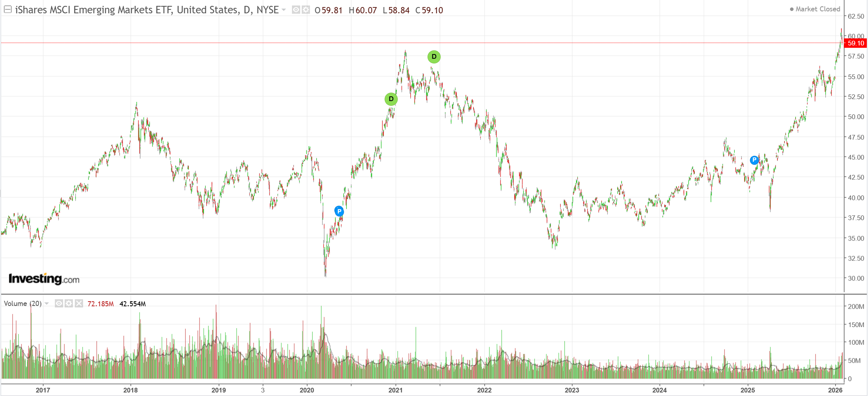Click the volume average value 42.554M

132,304
